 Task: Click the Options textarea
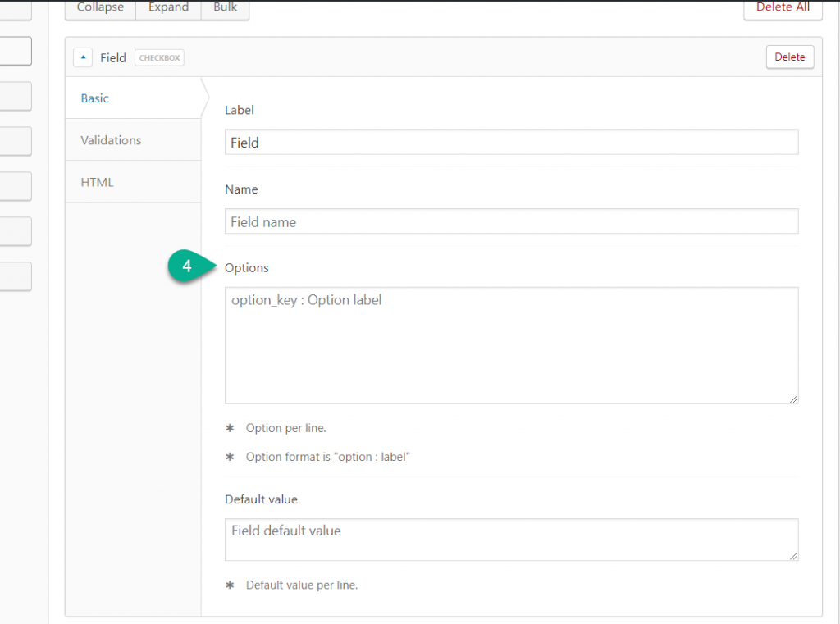point(511,344)
